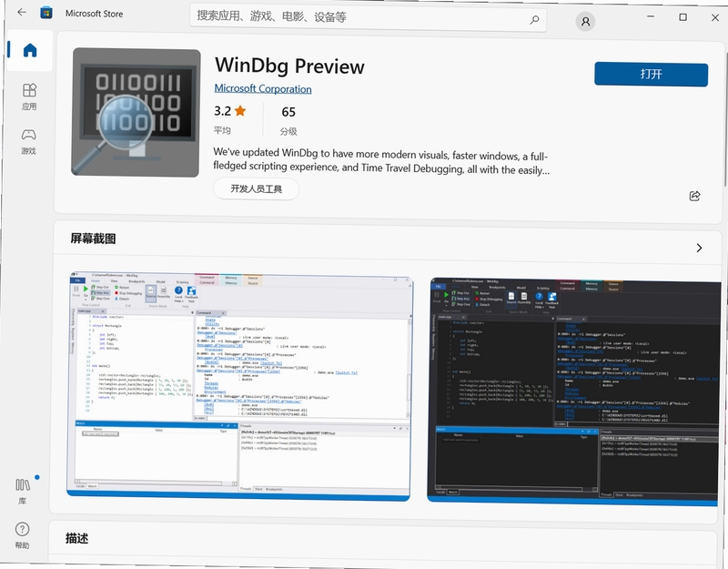Screen dimensions: 728x569
Task: Open the Home sidebar tab
Action: (30, 50)
